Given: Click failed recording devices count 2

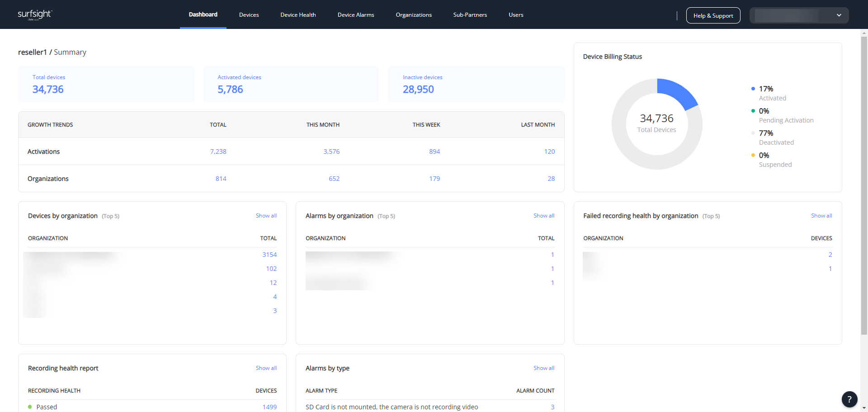Looking at the screenshot, I should [x=830, y=255].
